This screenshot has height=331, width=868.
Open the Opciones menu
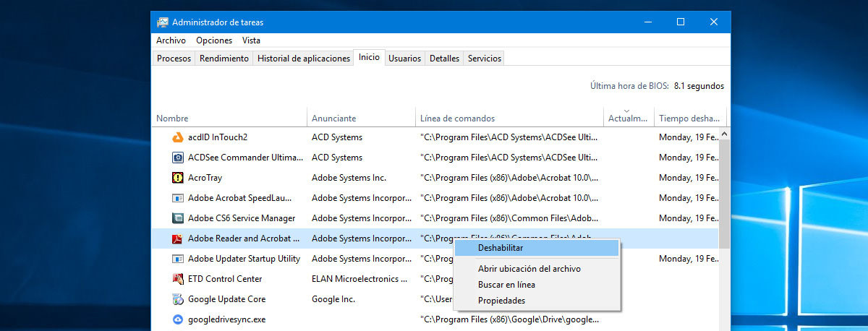[x=214, y=40]
